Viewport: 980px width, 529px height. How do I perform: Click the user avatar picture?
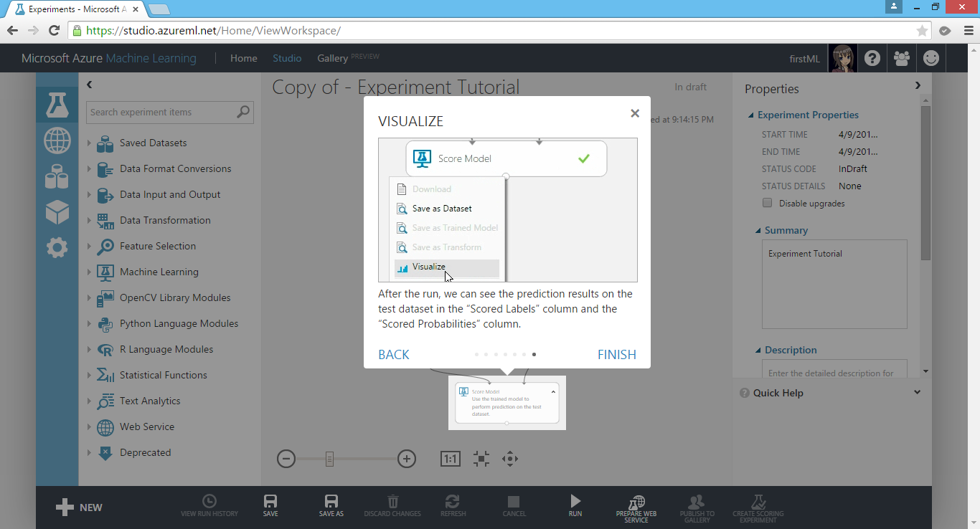pos(842,58)
